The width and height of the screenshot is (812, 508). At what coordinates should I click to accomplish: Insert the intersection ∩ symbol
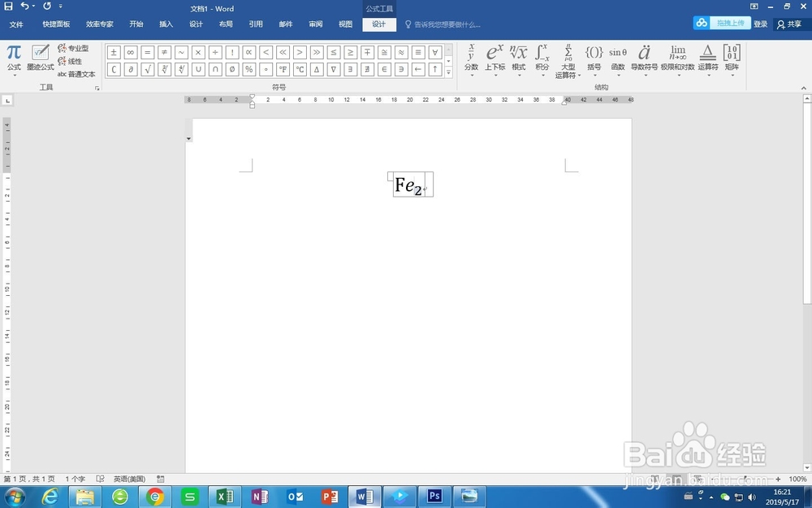(215, 69)
